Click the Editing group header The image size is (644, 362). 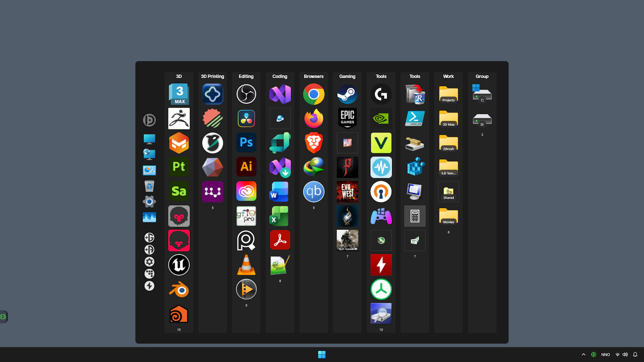pyautogui.click(x=246, y=76)
